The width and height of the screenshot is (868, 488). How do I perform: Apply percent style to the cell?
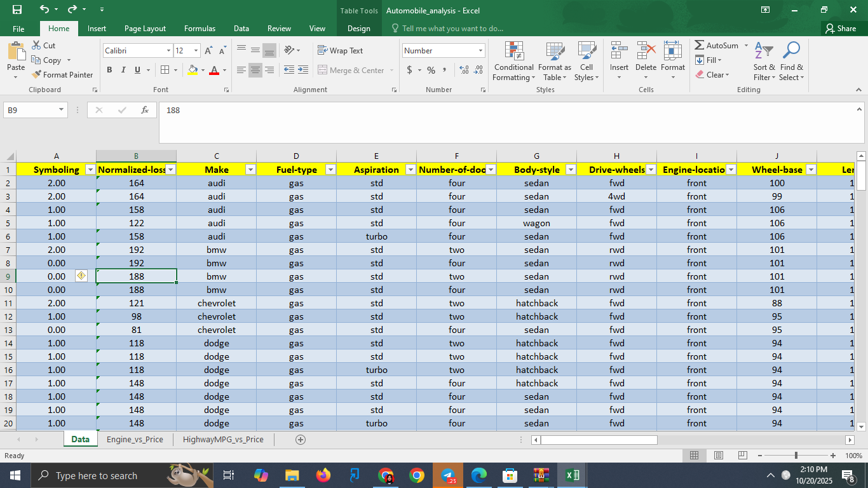pyautogui.click(x=431, y=70)
